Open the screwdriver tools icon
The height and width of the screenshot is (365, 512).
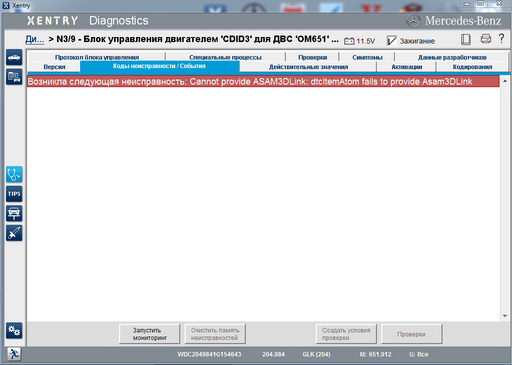(x=14, y=233)
